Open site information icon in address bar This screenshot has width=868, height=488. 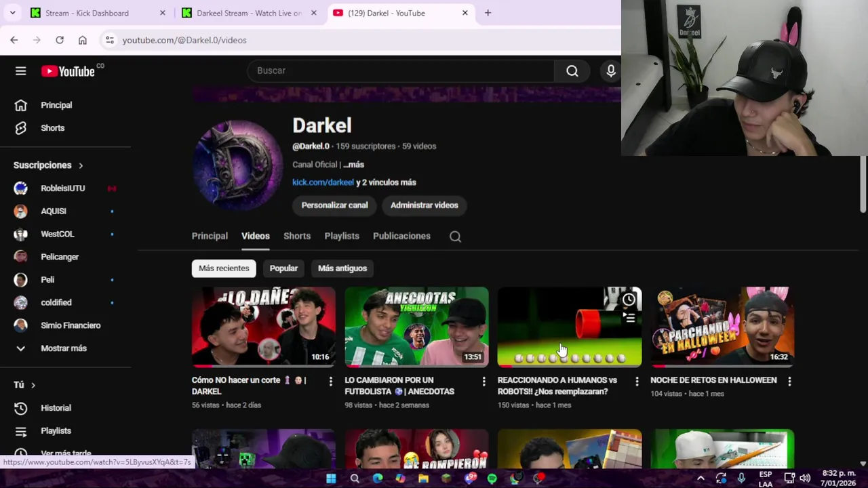[110, 40]
